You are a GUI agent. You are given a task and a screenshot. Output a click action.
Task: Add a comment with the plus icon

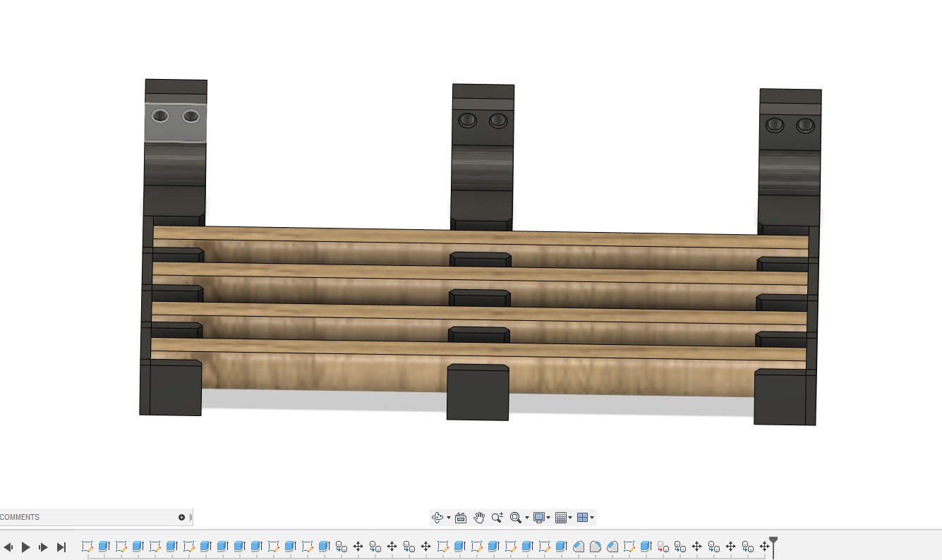coord(181,517)
